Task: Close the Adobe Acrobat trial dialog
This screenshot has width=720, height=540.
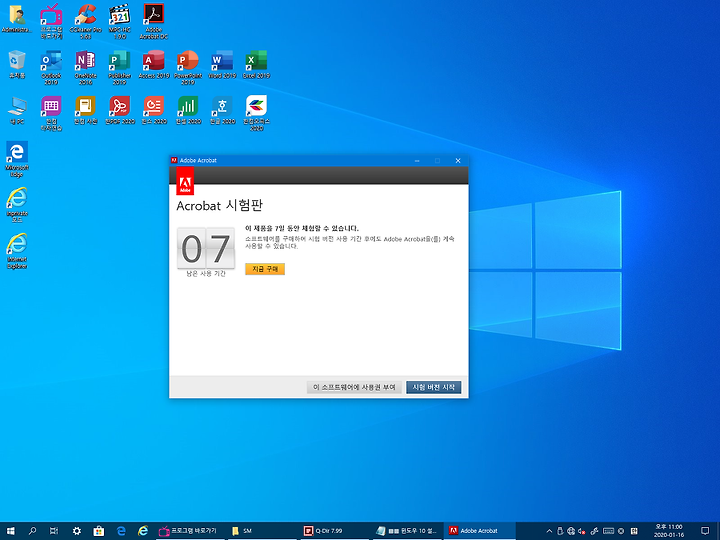Action: (458, 160)
